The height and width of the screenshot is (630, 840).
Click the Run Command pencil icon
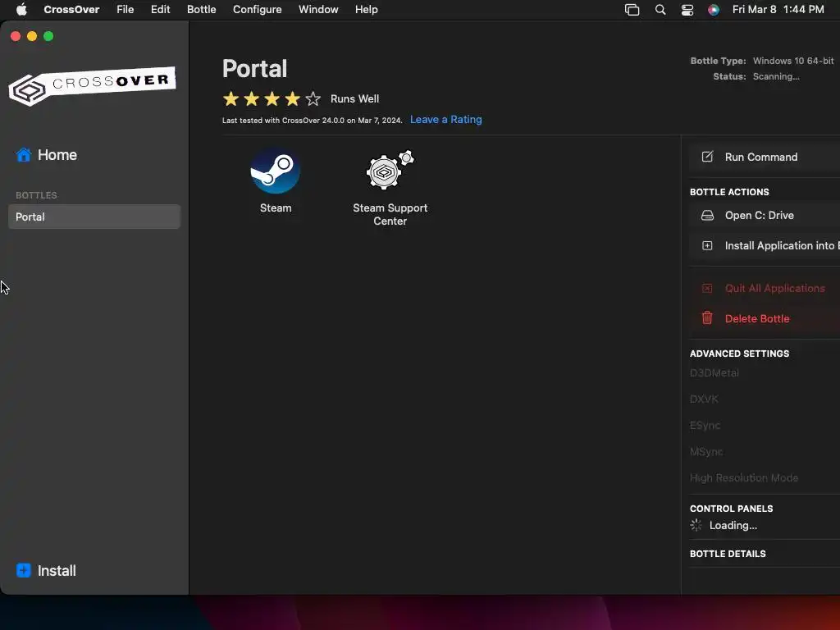pos(707,157)
